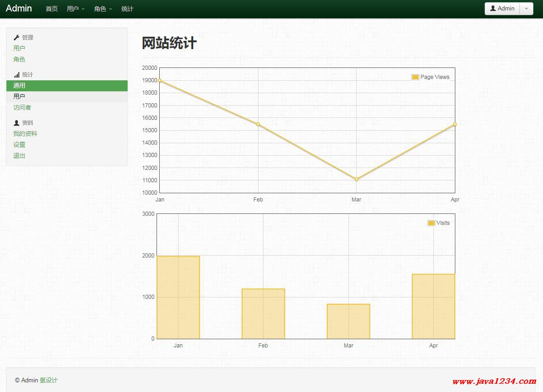Image resolution: width=543 pixels, height=392 pixels.
Task: Click the 氢设计 footer link
Action: click(49, 380)
